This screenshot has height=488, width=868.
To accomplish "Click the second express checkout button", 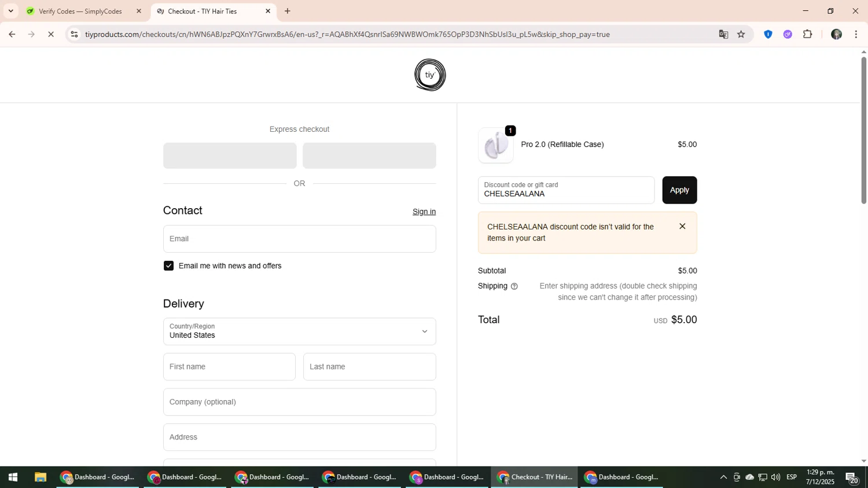I will 369,156.
